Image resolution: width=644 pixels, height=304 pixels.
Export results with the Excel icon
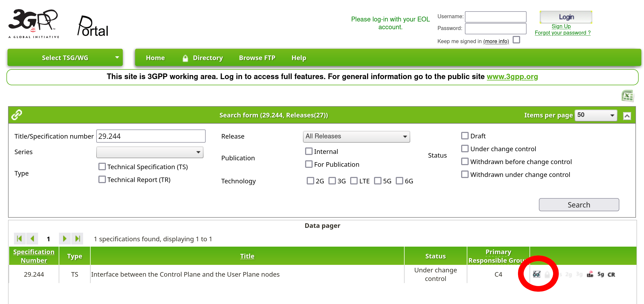click(628, 96)
